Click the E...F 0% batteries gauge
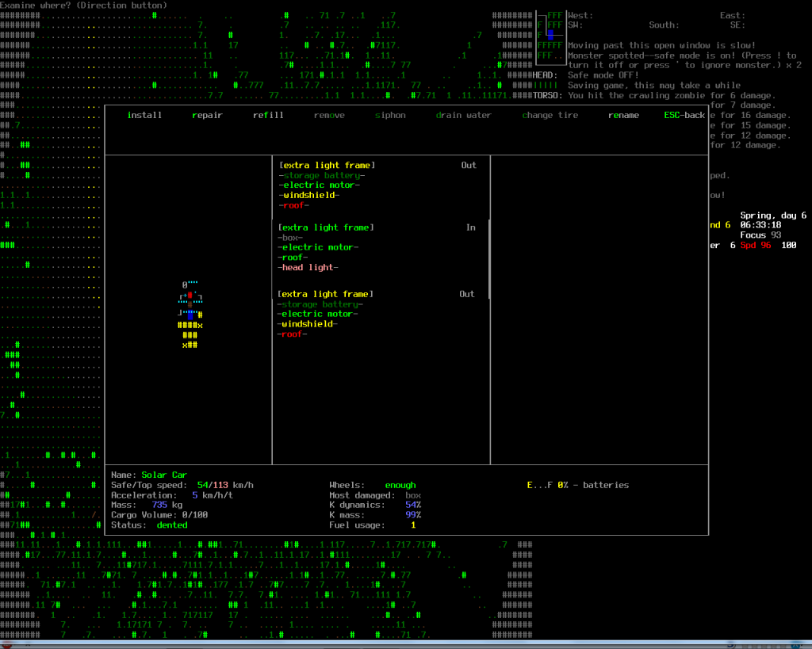 (578, 485)
